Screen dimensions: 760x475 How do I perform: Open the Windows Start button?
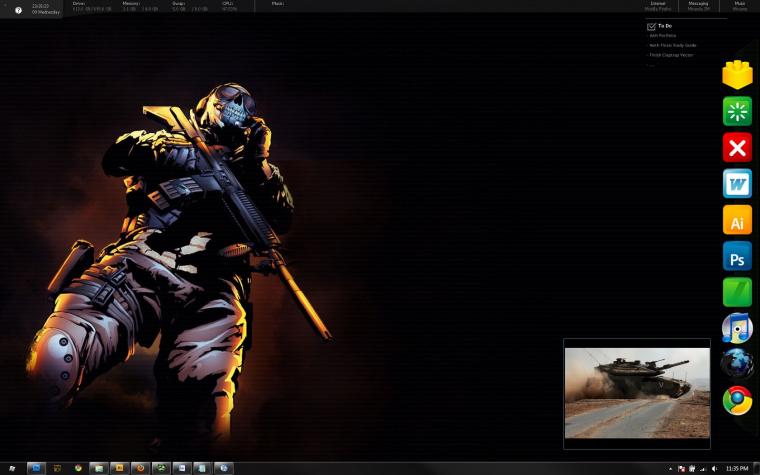(12, 468)
